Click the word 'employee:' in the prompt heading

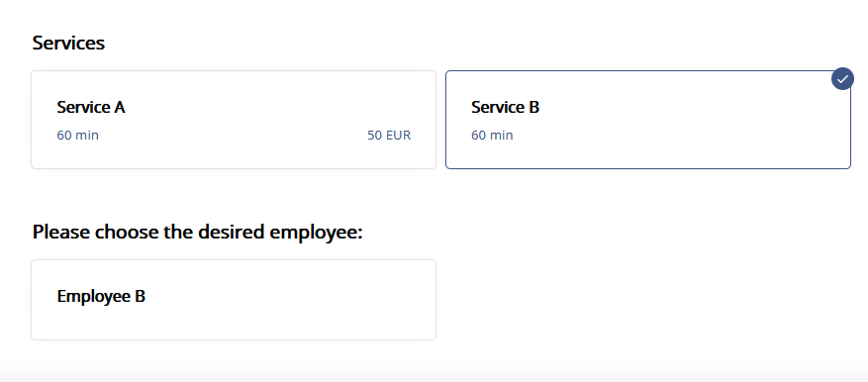click(x=316, y=233)
